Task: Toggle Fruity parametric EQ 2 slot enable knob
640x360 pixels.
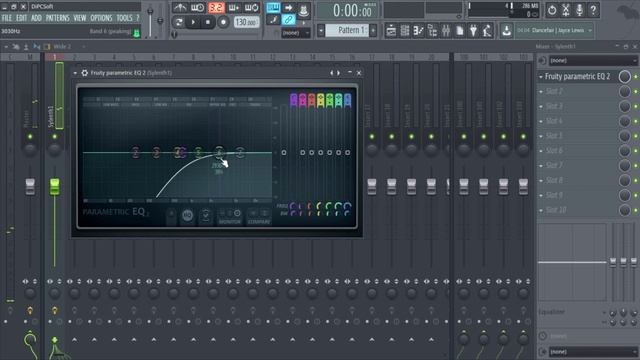Action: point(624,77)
